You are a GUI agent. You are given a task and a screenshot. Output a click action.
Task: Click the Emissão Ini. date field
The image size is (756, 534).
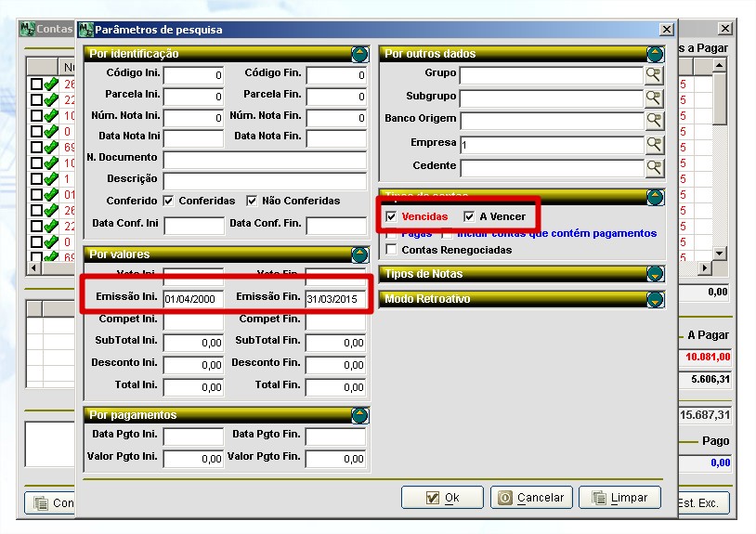click(x=192, y=299)
